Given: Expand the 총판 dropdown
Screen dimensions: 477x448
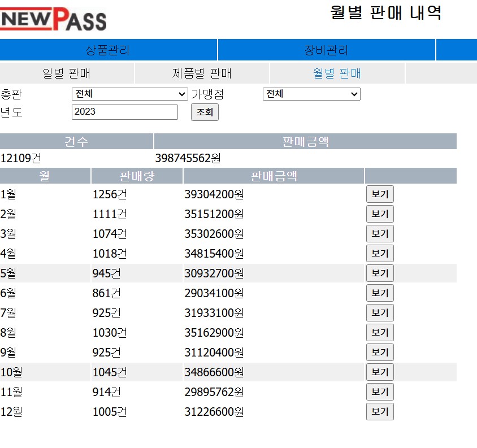Looking at the screenshot, I should [x=129, y=94].
